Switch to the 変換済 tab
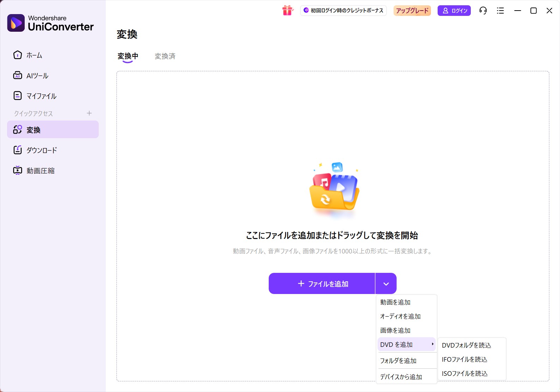This screenshot has height=392, width=560. 165,56
